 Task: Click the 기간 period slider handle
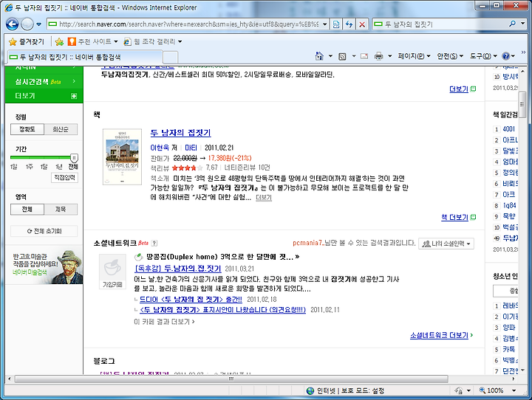coord(74,158)
